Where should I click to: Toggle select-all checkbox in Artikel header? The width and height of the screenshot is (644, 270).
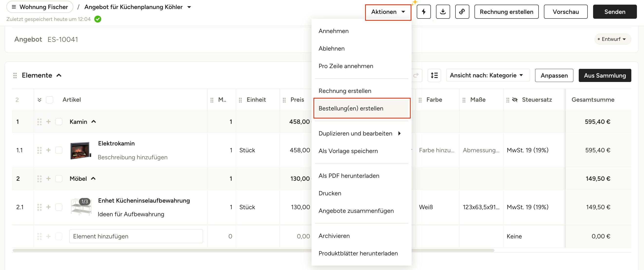49,100
